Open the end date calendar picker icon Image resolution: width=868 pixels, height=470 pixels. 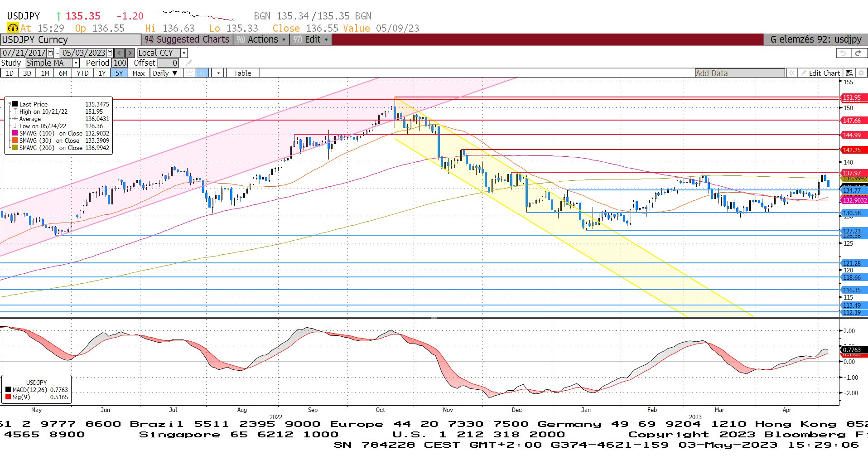click(110, 53)
